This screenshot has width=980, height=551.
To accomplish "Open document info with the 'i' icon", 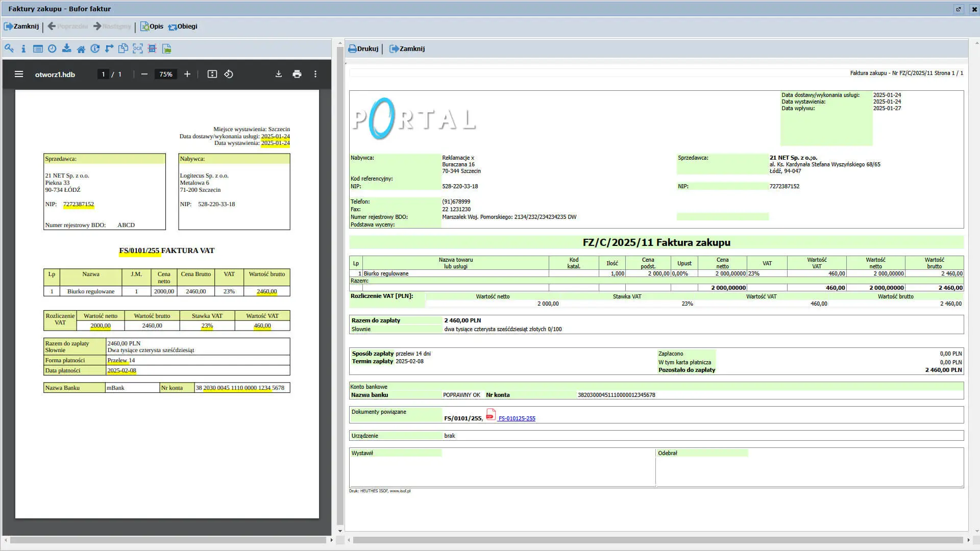I will pyautogui.click(x=23, y=49).
